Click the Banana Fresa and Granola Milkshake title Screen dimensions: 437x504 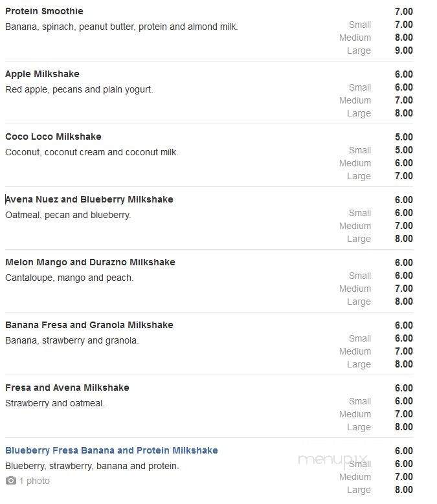89,325
